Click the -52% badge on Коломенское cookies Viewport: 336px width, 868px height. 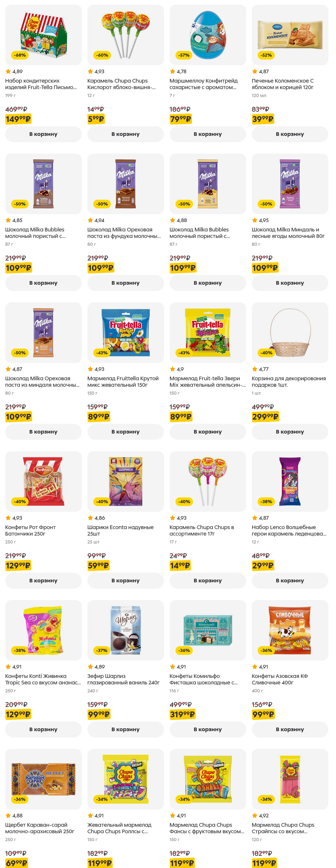266,55
